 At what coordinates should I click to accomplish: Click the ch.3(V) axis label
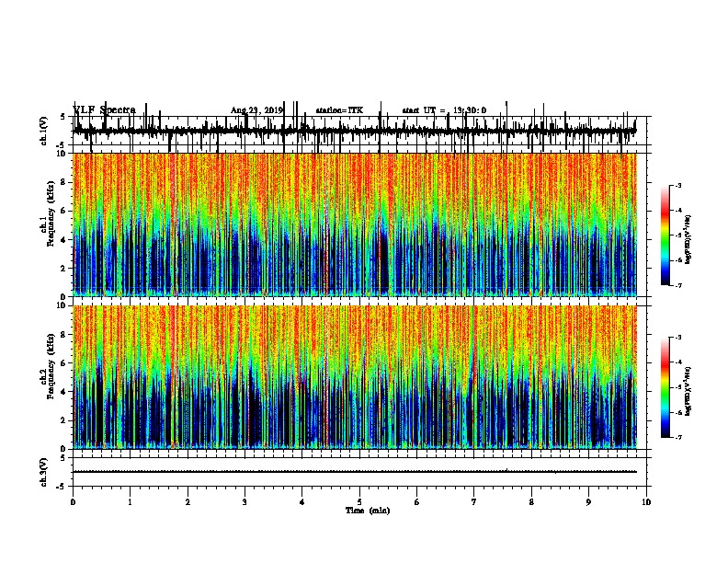pyautogui.click(x=43, y=472)
